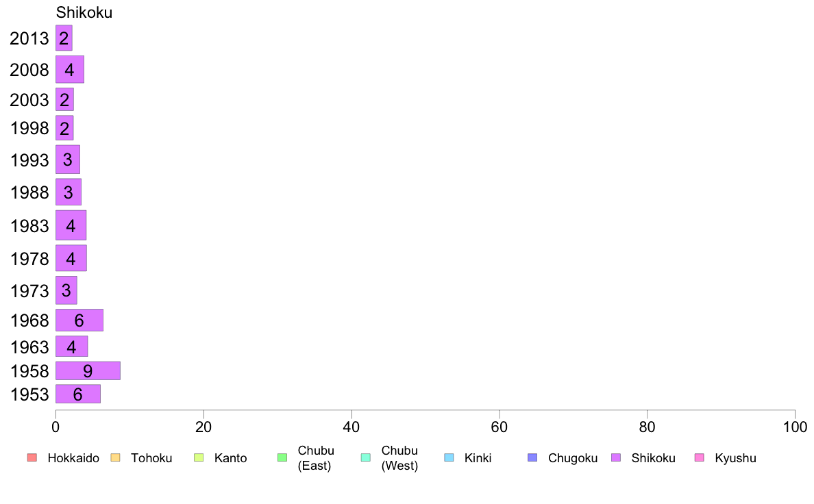Click the Kanto legend color swatch
The width and height of the screenshot is (814, 504).
click(199, 458)
